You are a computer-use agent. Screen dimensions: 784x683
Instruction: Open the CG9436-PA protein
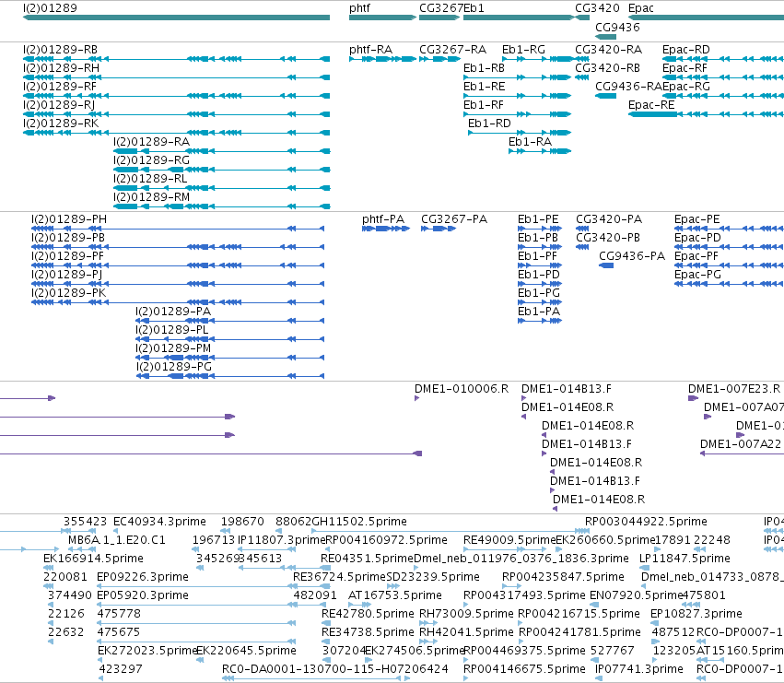pyautogui.click(x=632, y=256)
